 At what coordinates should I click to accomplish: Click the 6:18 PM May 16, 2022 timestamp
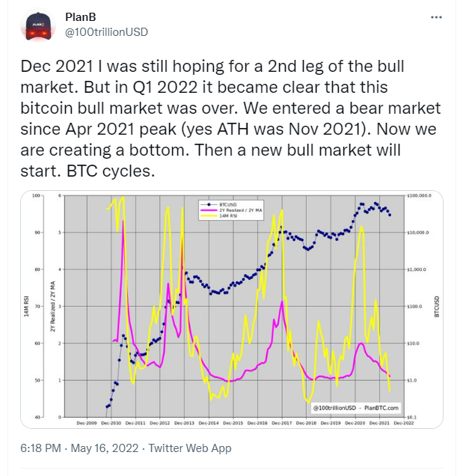(x=79, y=448)
